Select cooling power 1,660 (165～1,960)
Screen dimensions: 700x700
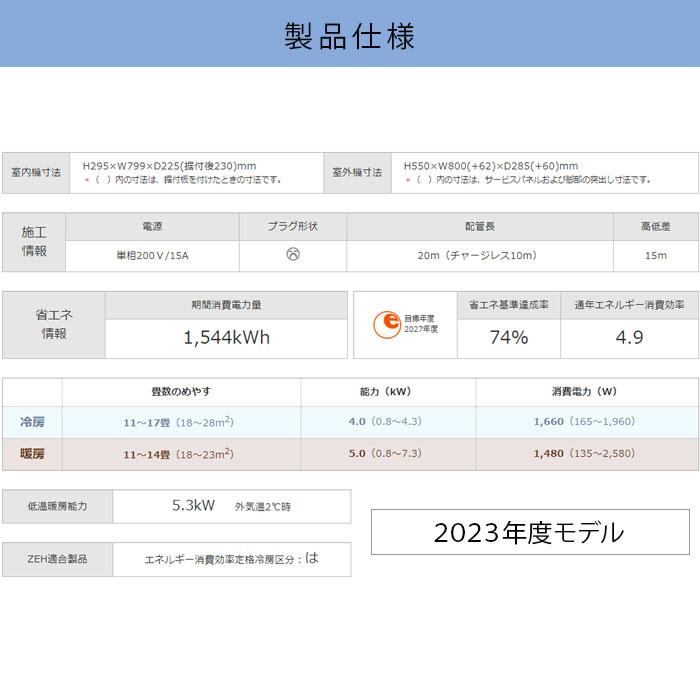tap(584, 421)
